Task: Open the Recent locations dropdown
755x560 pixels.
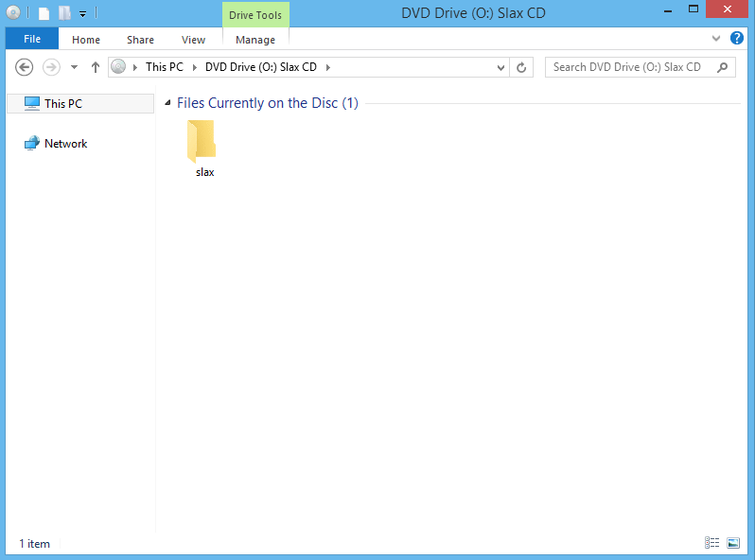Action: [74, 67]
